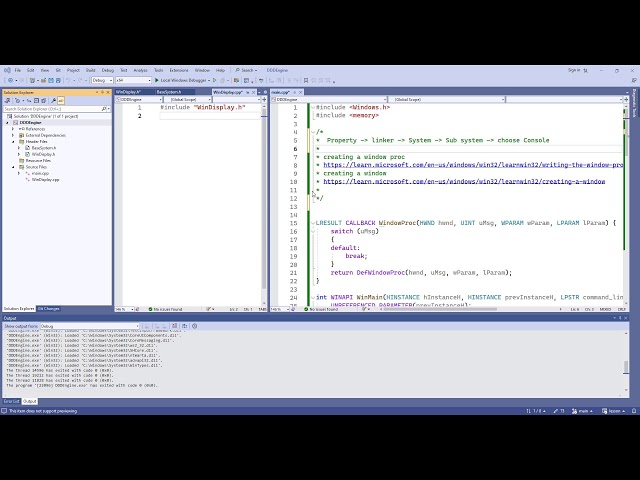
Task: Click Solution Explorer search field
Action: [x=52, y=109]
